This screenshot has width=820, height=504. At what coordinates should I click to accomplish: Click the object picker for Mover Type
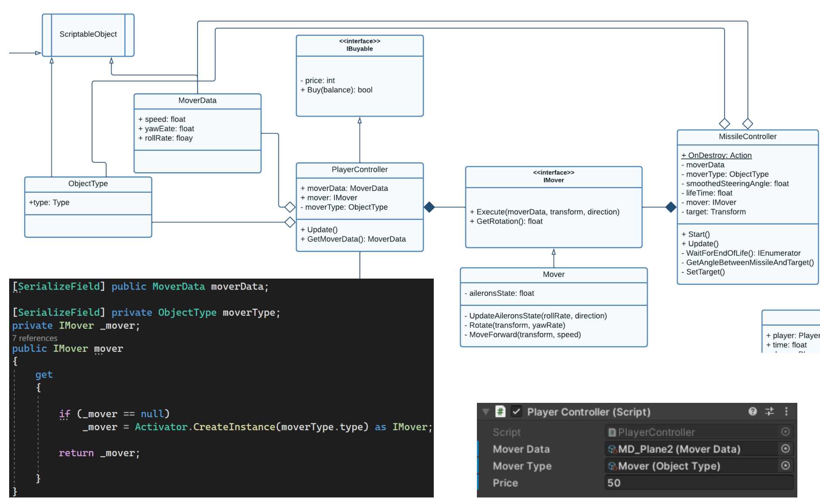785,466
